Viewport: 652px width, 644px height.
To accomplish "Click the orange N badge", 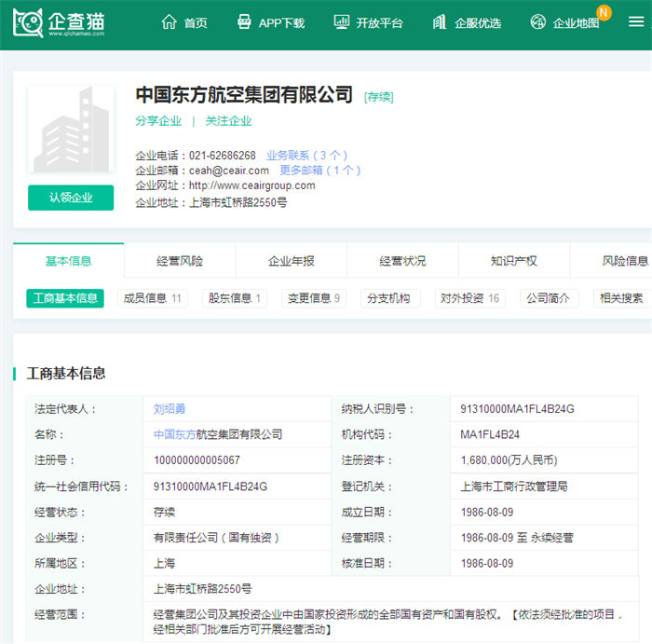I will click(604, 12).
